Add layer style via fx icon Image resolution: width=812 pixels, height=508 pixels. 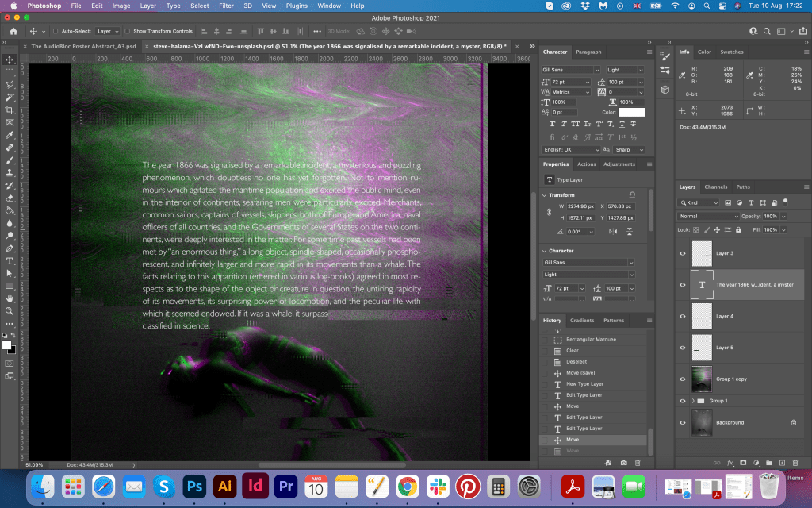[x=730, y=462]
